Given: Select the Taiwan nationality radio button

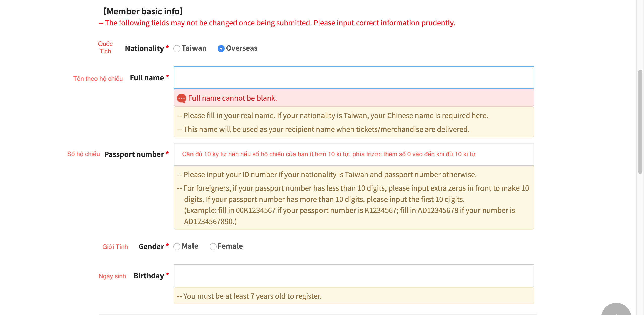Looking at the screenshot, I should 177,48.
